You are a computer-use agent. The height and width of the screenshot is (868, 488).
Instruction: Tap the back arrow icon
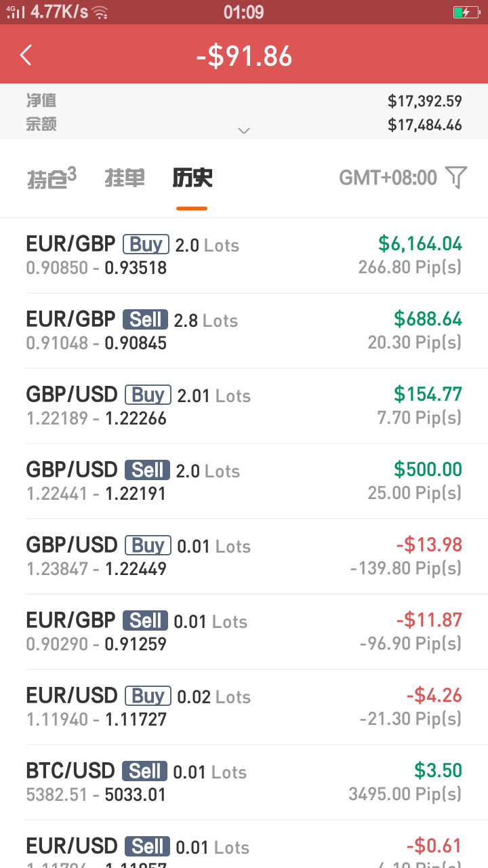click(26, 55)
